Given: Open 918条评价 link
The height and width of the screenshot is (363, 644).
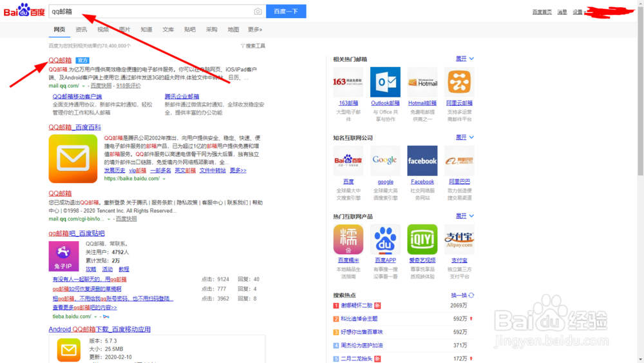Looking at the screenshot, I should coord(128,86).
